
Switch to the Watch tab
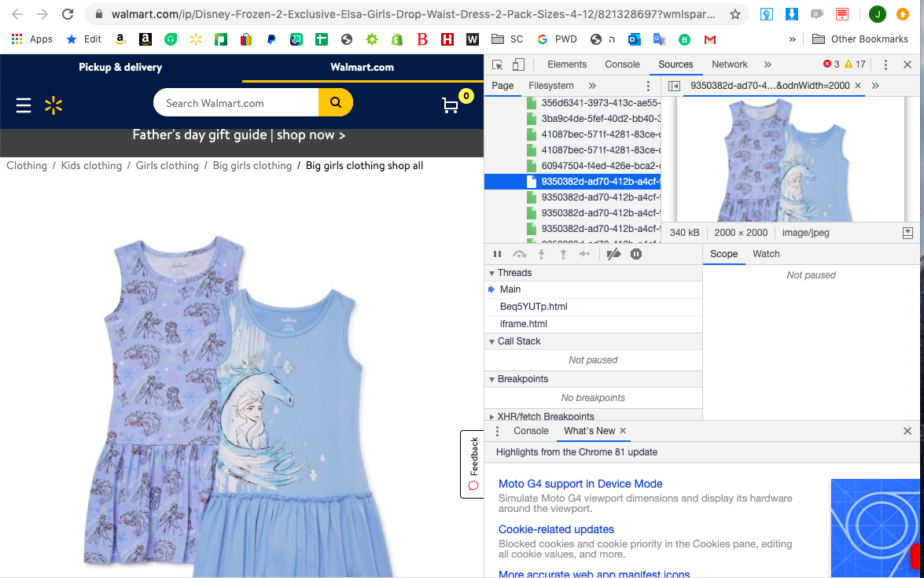tap(766, 255)
